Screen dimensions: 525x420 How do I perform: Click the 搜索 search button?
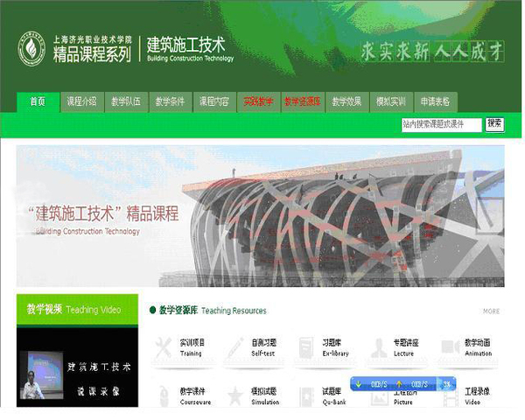click(494, 124)
